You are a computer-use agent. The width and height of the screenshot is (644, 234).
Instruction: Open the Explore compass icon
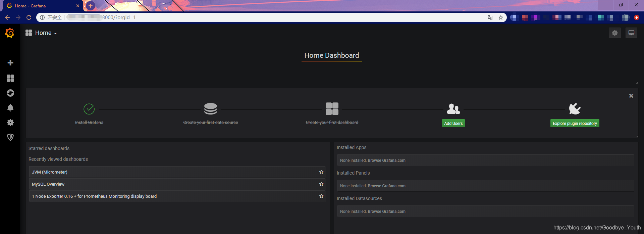pos(10,93)
